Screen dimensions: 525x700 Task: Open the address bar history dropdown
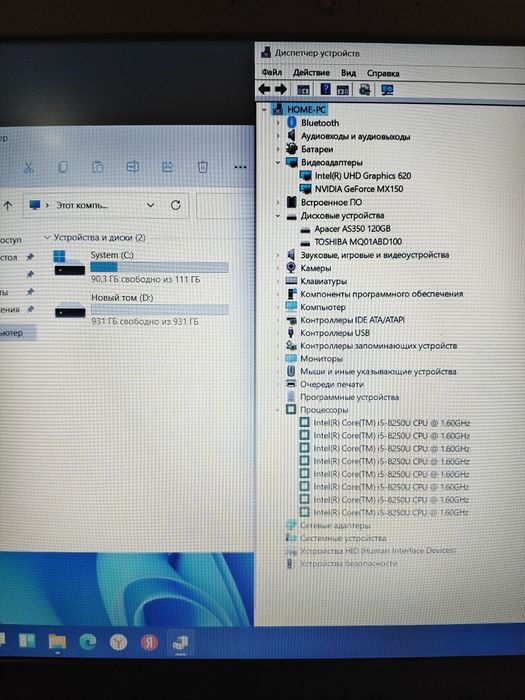coord(150,205)
